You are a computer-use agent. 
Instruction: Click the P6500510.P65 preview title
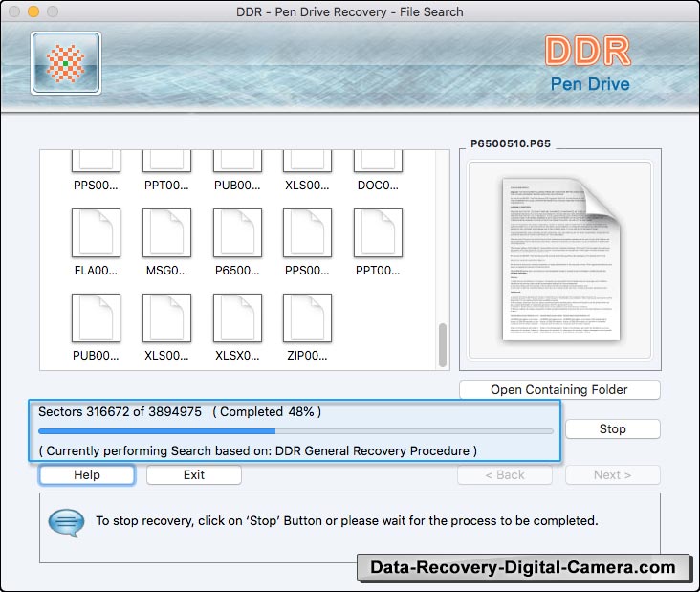tap(511, 143)
